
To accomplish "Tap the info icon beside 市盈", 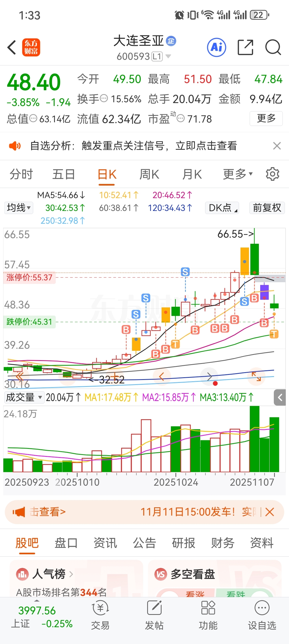I will tap(181, 118).
